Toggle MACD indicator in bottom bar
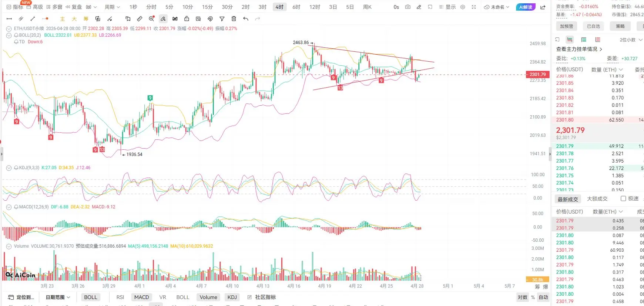 tap(141, 297)
